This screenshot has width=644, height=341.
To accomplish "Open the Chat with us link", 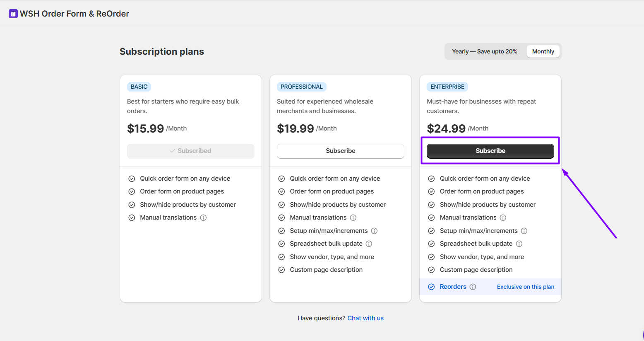I will pos(365,318).
